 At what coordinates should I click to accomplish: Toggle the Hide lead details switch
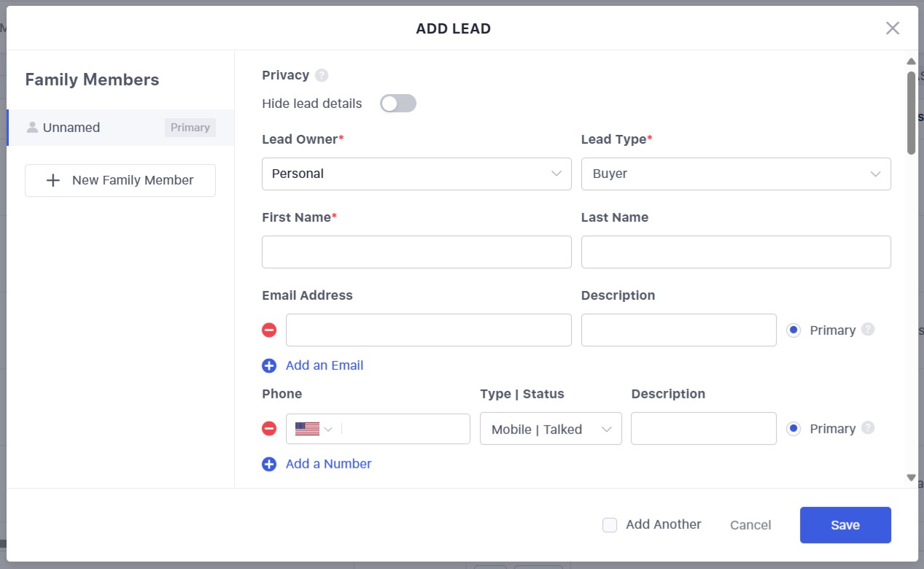pyautogui.click(x=398, y=104)
